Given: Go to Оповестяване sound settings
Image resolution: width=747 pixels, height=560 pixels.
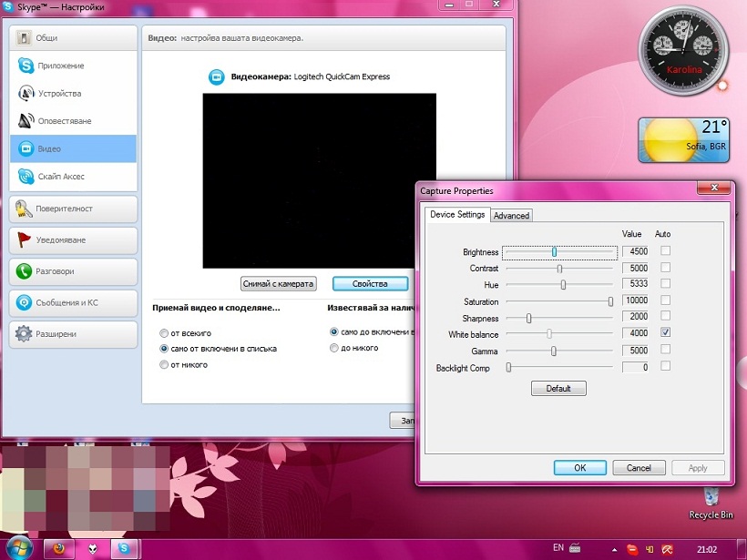Looking at the screenshot, I should (x=73, y=121).
